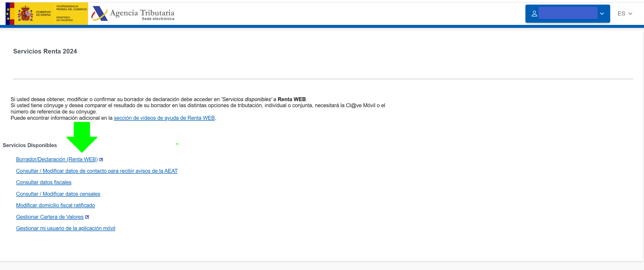644x270 pixels.
Task: Click the blue user name account button
Action: pyautogui.click(x=568, y=14)
